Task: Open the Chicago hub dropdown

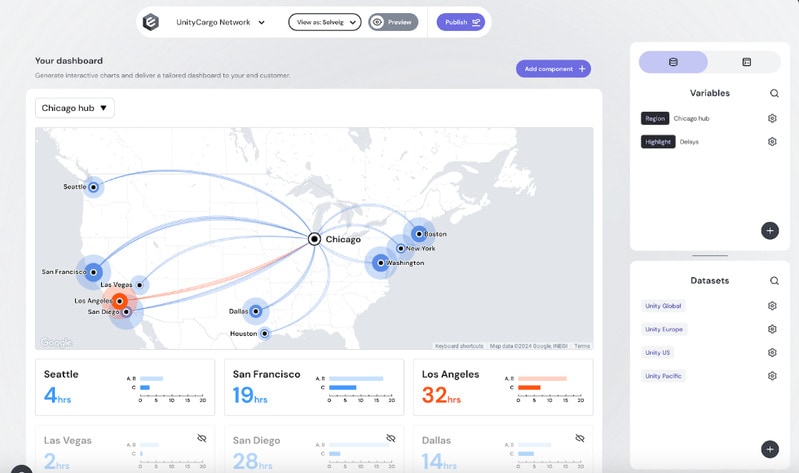Action: tap(74, 108)
